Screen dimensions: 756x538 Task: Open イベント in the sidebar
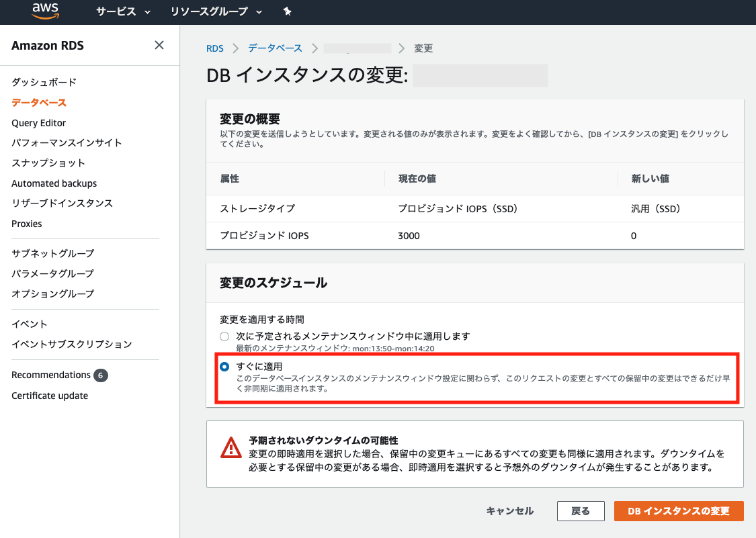pos(30,324)
